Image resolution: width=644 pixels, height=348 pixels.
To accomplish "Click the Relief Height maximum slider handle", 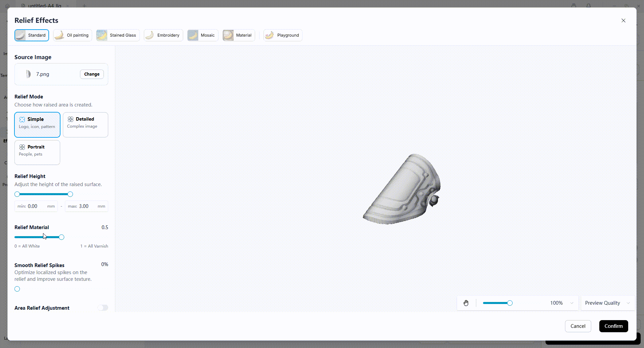I will pyautogui.click(x=70, y=194).
